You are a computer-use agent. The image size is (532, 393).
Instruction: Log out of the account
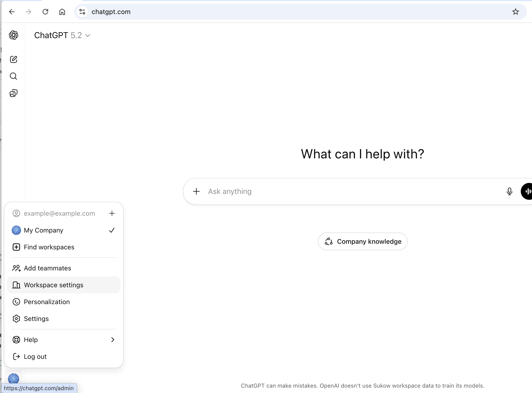coord(35,356)
